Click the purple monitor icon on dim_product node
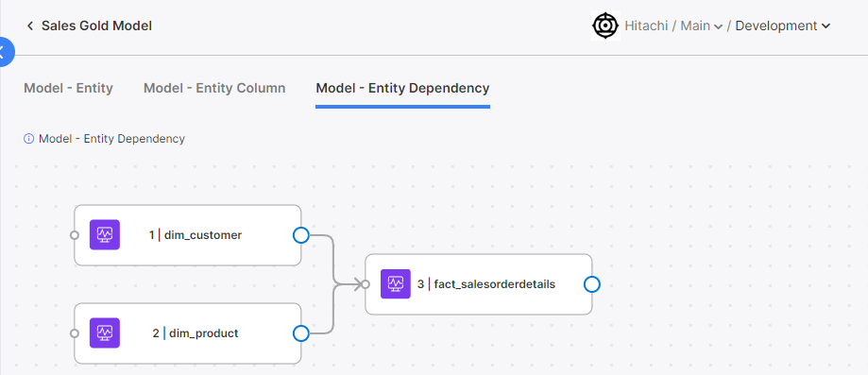The width and height of the screenshot is (868, 375). [x=105, y=332]
